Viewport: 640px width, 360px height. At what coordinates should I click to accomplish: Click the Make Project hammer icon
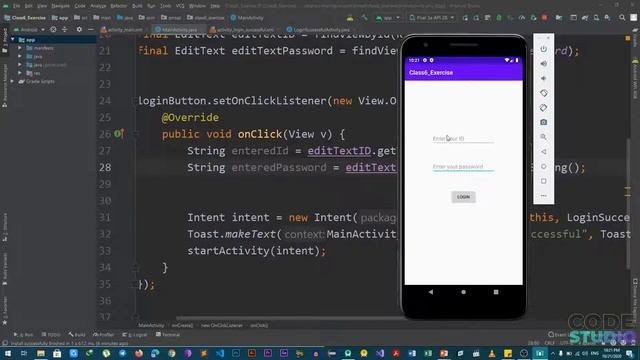click(364, 18)
